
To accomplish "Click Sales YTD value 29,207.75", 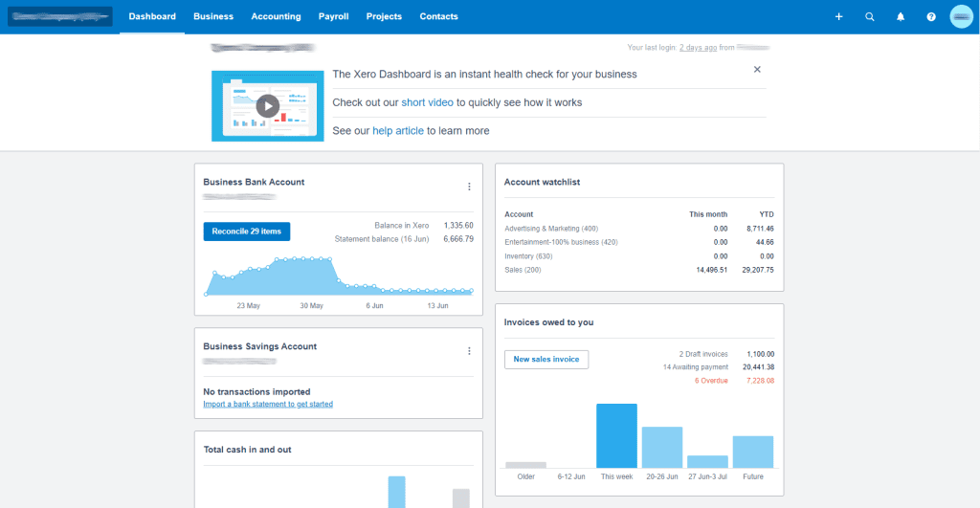I will tap(758, 270).
